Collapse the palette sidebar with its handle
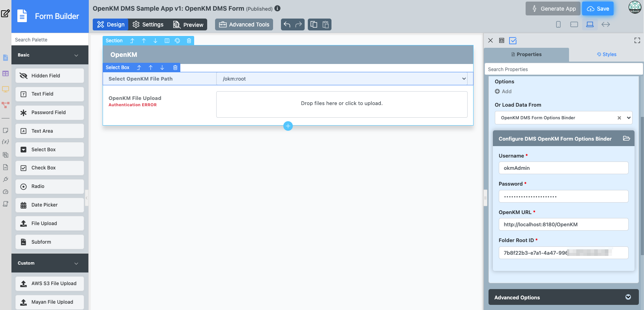 click(x=86, y=197)
